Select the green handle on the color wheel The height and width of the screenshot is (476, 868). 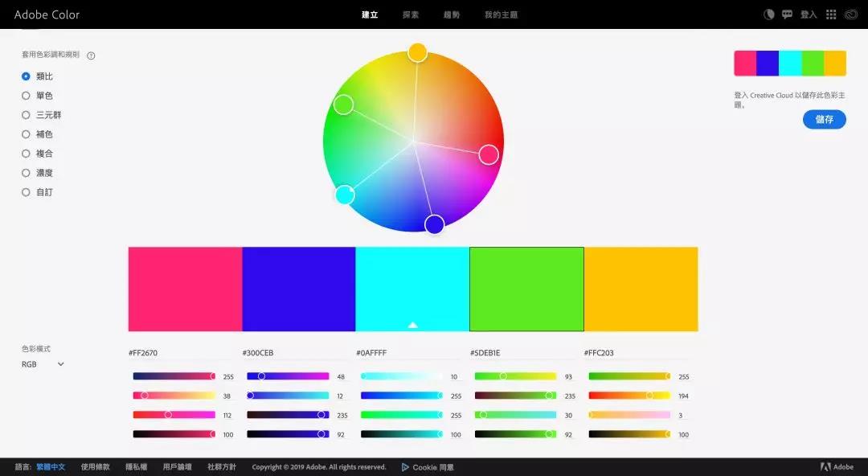click(343, 105)
